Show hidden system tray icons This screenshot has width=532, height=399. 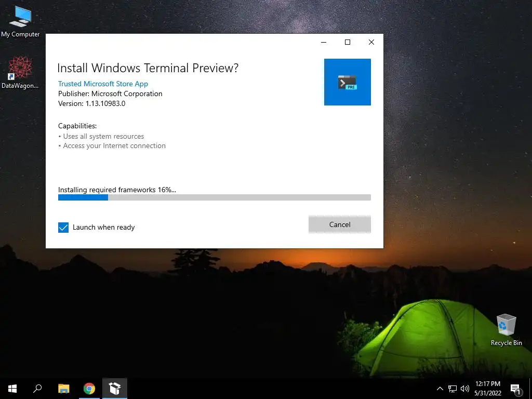[440, 389]
